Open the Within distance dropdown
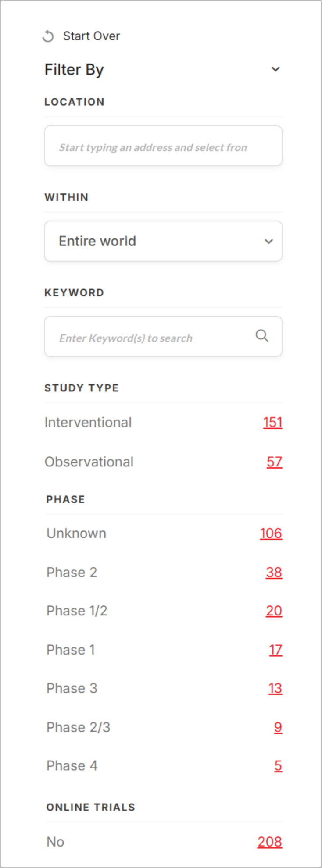The image size is (322, 868). (x=163, y=241)
